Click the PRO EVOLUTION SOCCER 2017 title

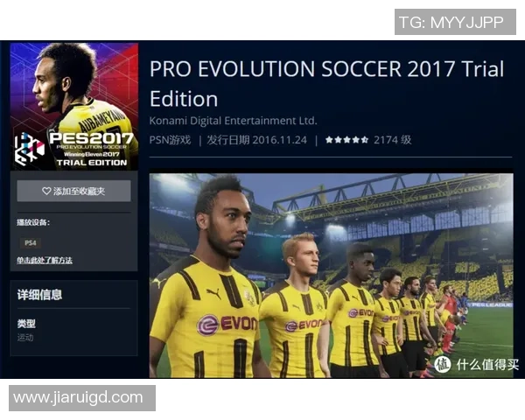[326, 84]
